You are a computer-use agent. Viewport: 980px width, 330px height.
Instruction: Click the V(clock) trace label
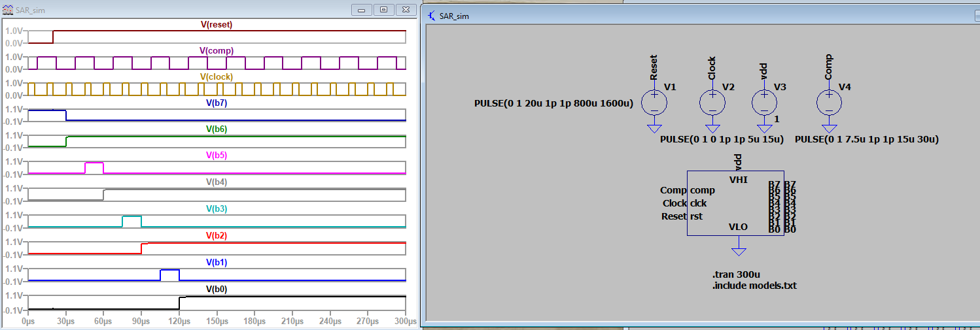(216, 77)
